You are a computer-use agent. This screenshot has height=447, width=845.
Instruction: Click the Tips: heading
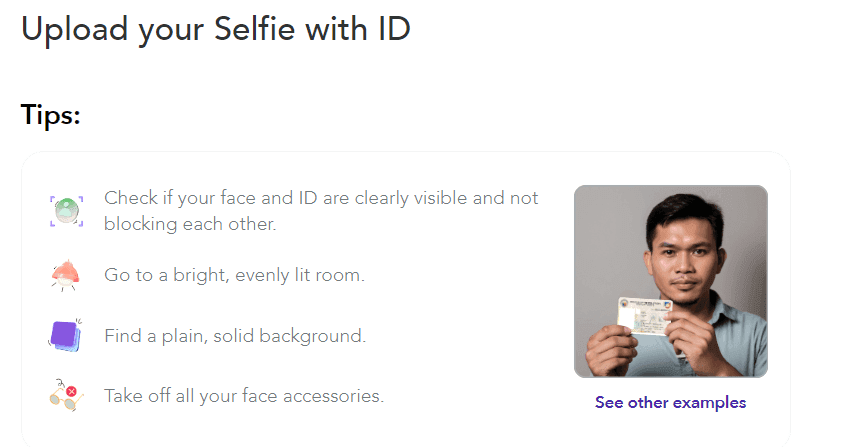click(x=51, y=115)
